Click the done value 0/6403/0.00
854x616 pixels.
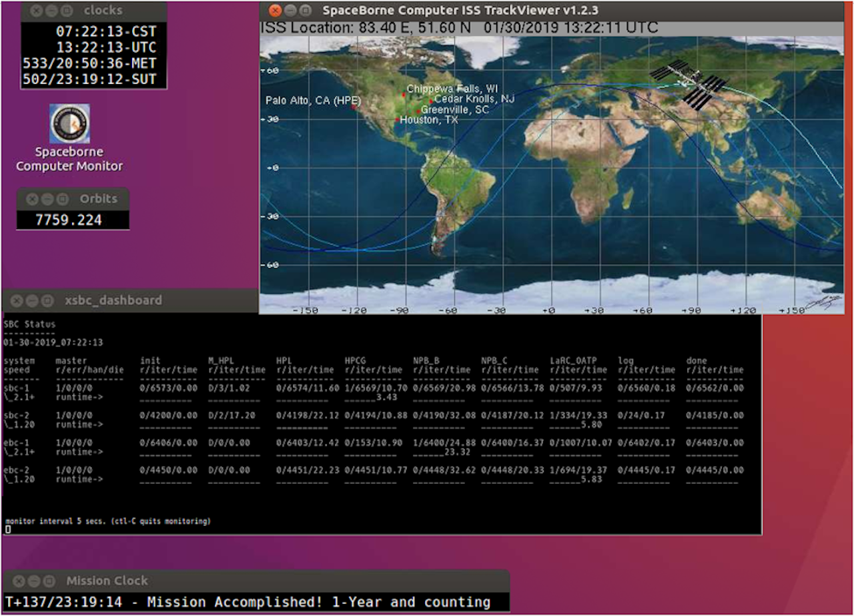coord(715,442)
